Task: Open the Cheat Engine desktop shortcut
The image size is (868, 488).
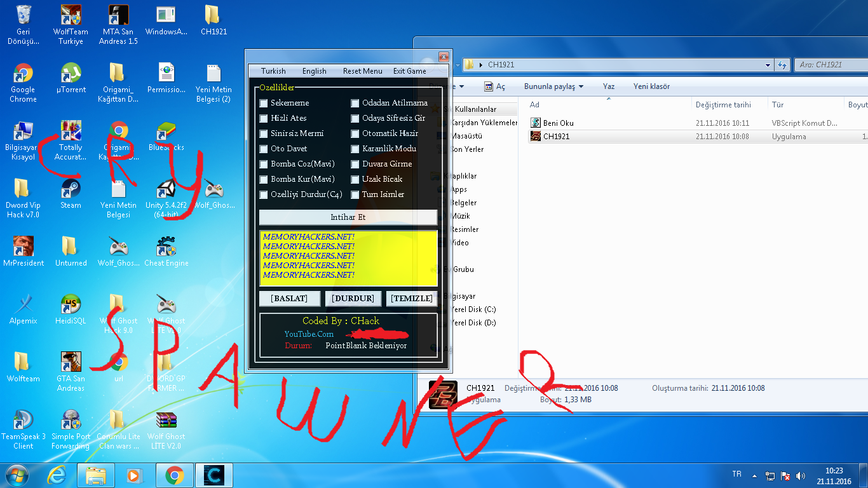Action: click(x=166, y=252)
